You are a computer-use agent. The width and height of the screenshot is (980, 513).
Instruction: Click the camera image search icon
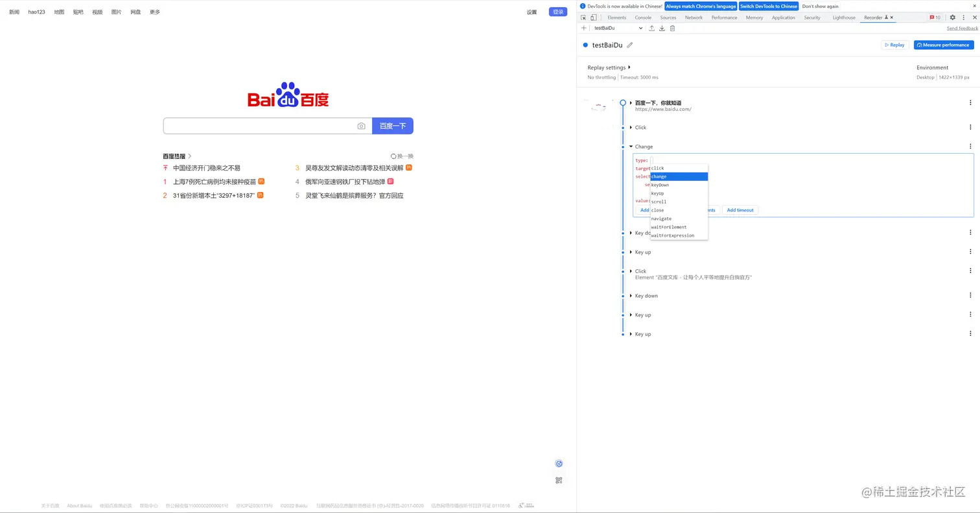click(x=361, y=126)
